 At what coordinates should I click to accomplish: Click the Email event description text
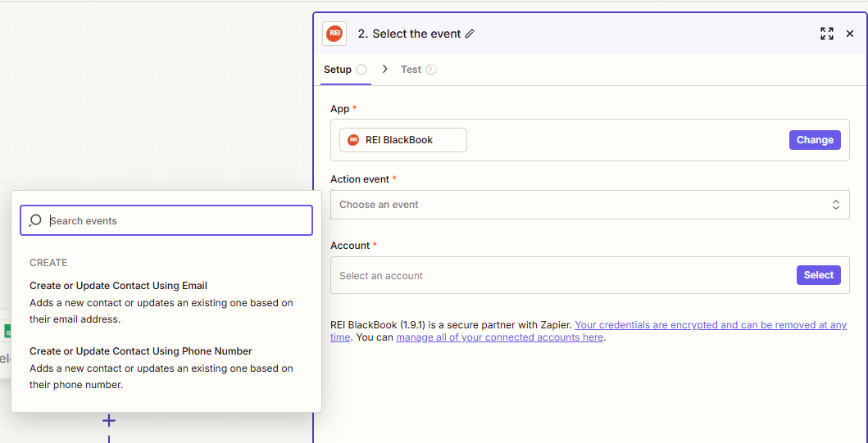[161, 311]
